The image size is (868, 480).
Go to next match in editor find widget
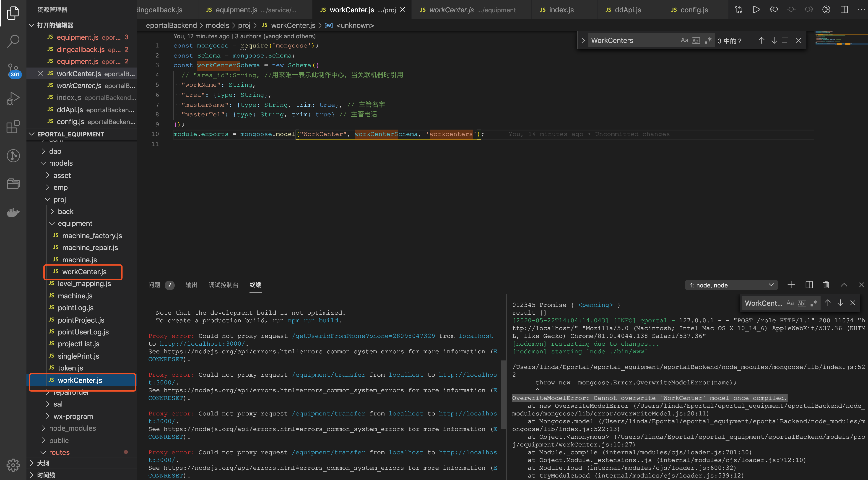pyautogui.click(x=774, y=40)
